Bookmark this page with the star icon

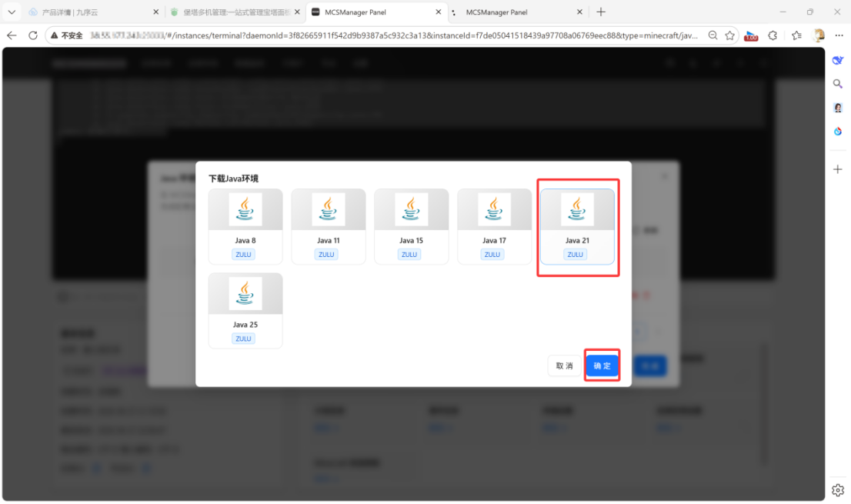(730, 35)
